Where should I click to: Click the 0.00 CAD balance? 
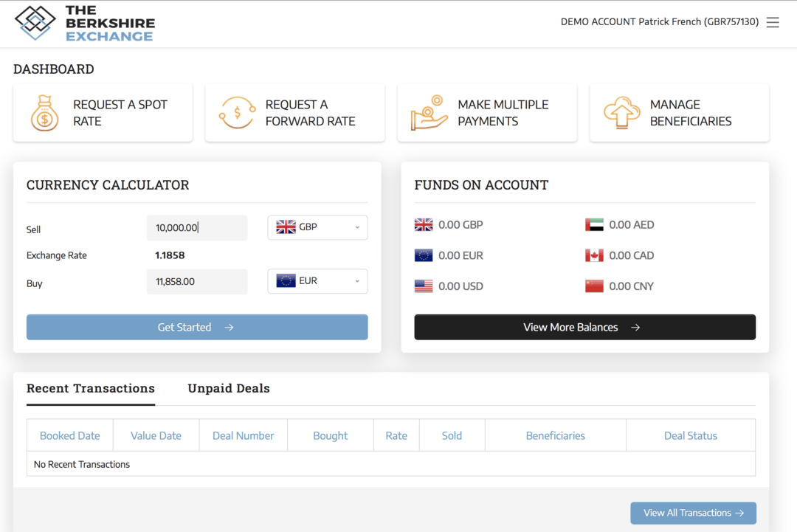631,255
